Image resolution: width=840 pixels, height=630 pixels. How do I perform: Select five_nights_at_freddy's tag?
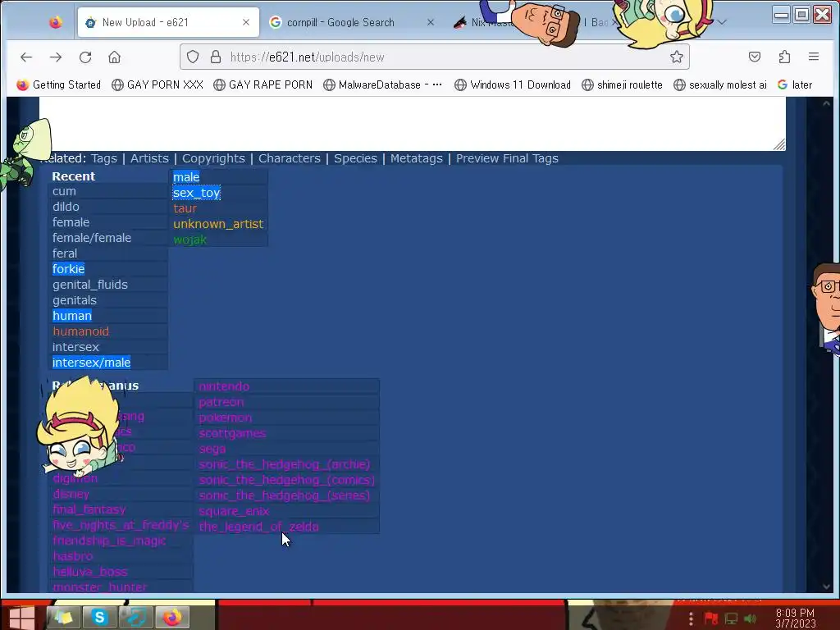121,525
